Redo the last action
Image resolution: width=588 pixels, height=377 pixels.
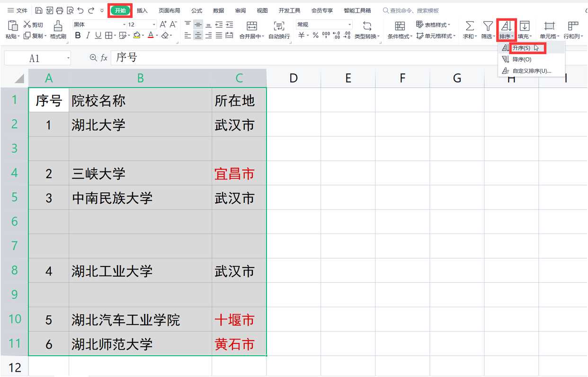pos(91,10)
